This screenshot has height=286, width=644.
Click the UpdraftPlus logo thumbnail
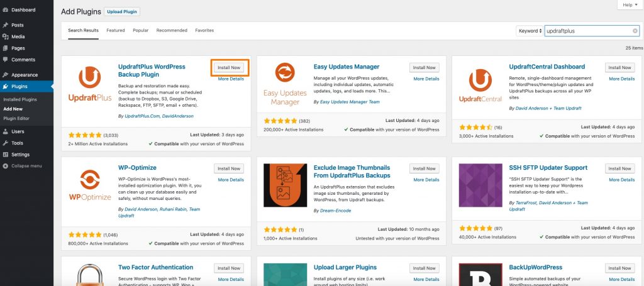click(89, 84)
